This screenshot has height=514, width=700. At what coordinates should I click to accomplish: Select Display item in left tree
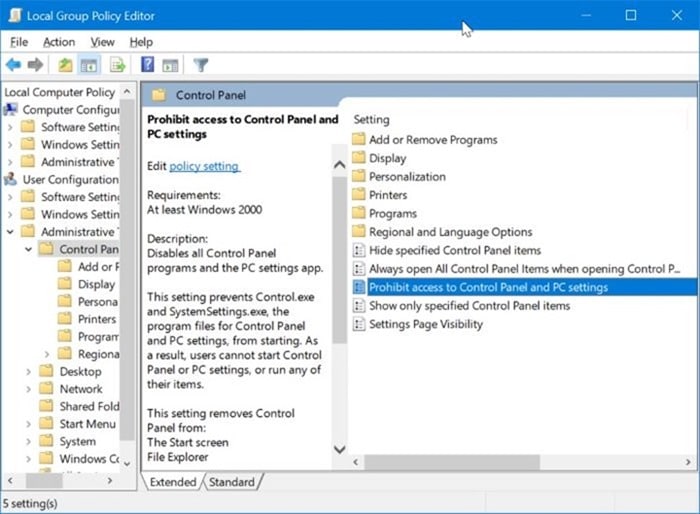96,284
